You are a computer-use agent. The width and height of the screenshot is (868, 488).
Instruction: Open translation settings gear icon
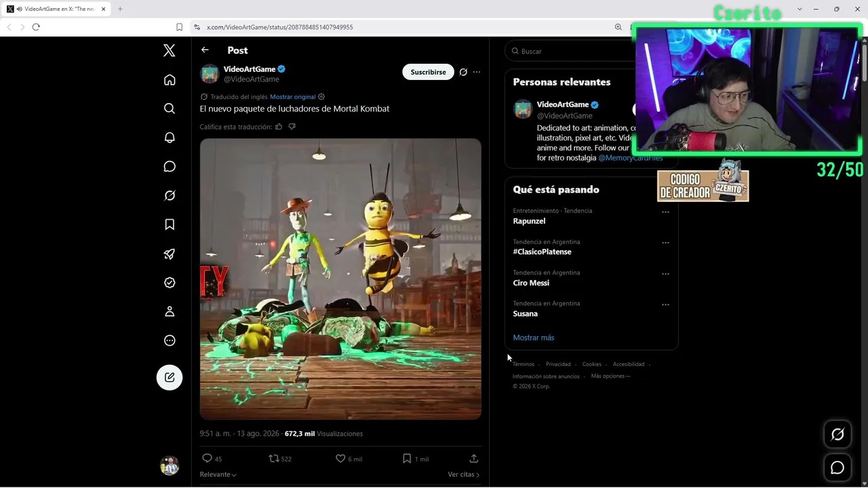(321, 97)
